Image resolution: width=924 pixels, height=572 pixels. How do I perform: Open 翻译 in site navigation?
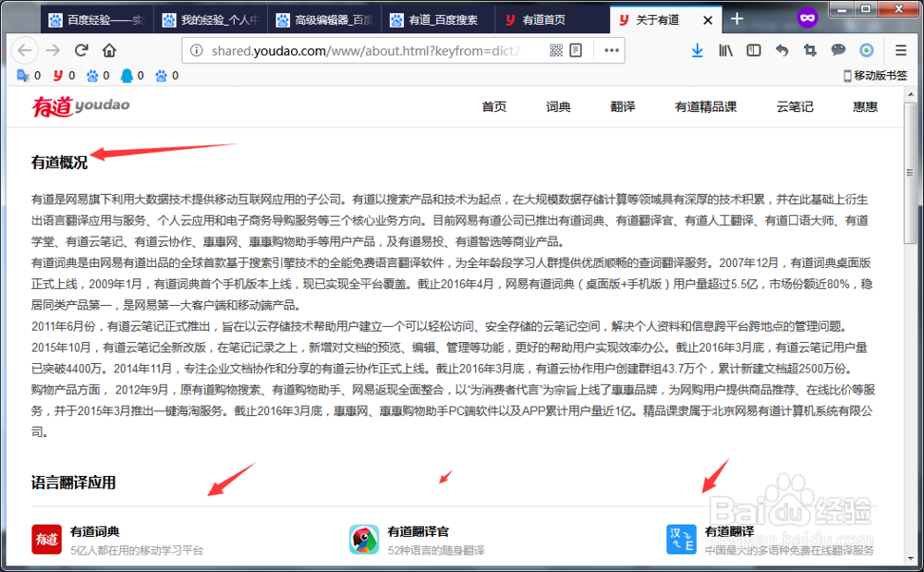point(623,106)
